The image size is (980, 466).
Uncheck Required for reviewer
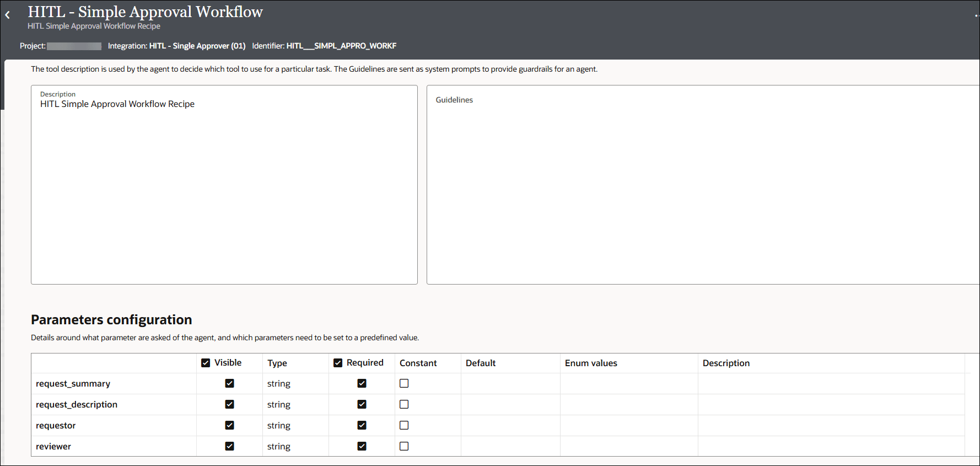362,446
